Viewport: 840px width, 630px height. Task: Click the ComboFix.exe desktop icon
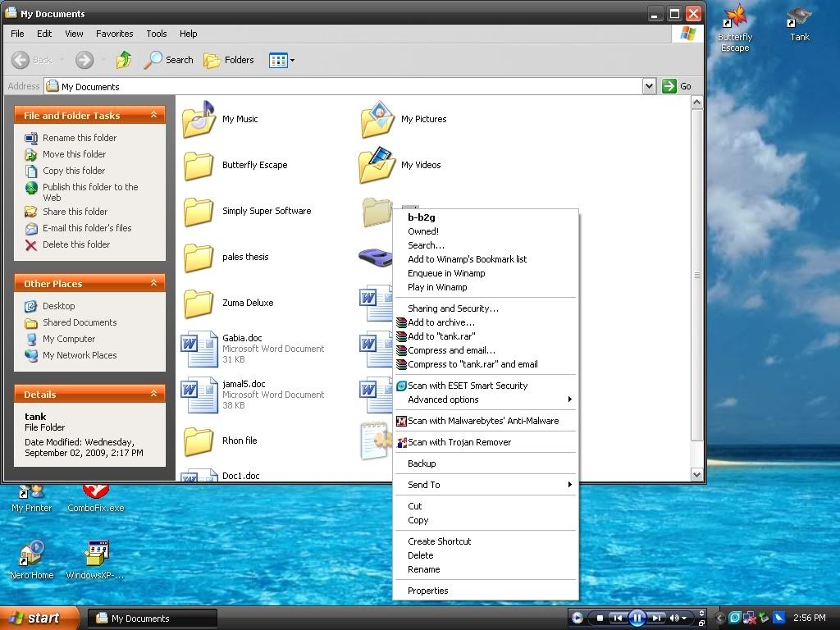point(96,494)
